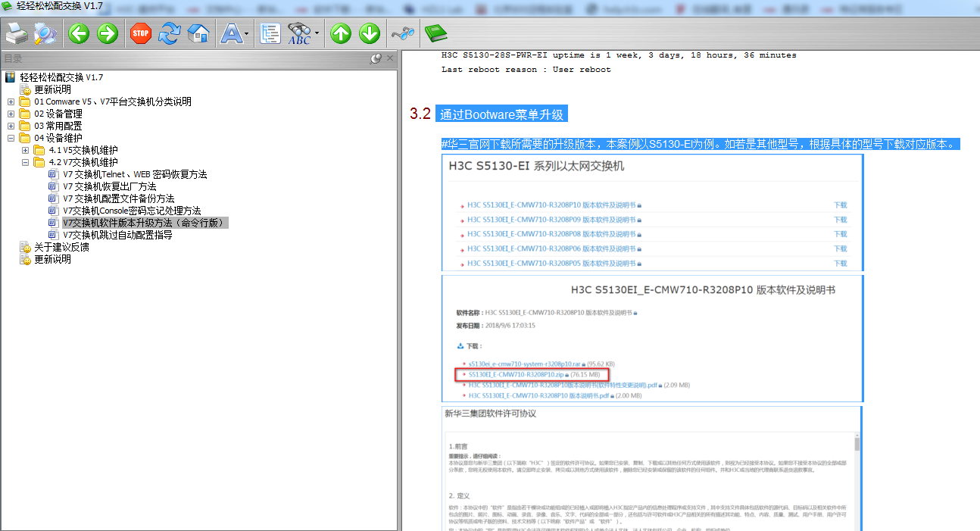This screenshot has height=531, width=980.
Task: Go to previous topic green up arrow
Action: (341, 33)
